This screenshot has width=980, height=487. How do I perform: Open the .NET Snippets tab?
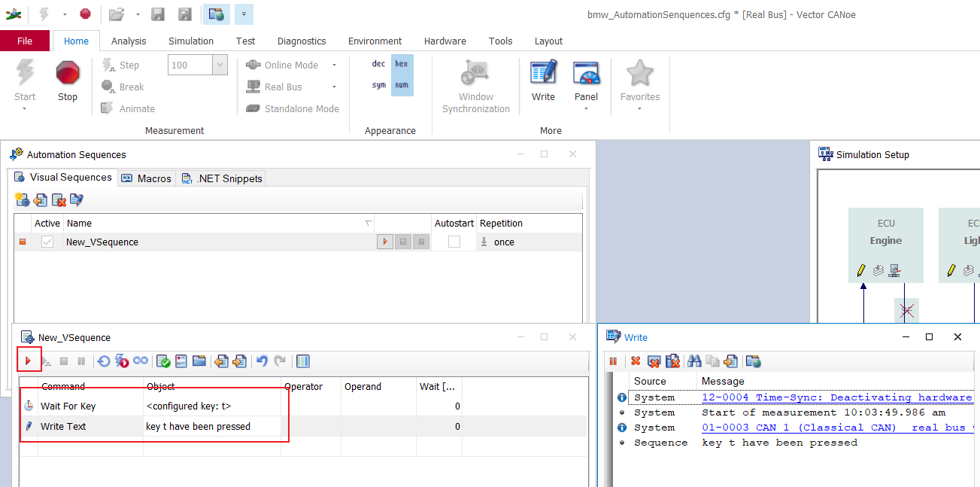click(x=221, y=178)
